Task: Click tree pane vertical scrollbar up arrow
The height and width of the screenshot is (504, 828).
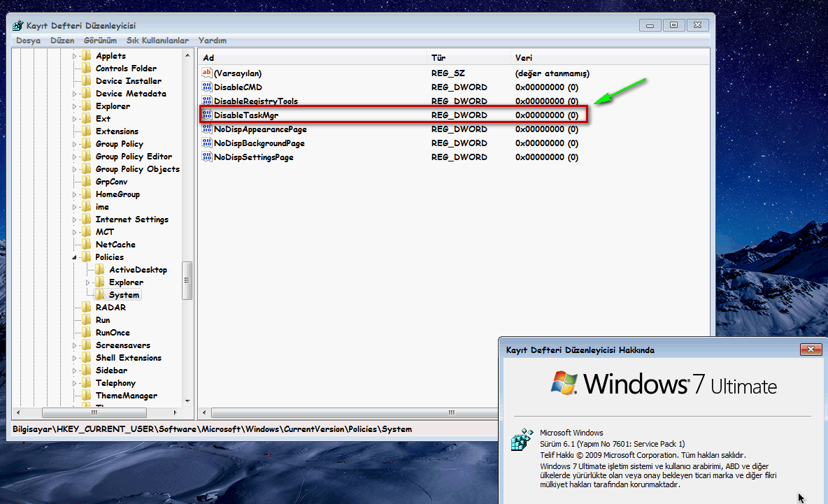Action: click(x=187, y=55)
